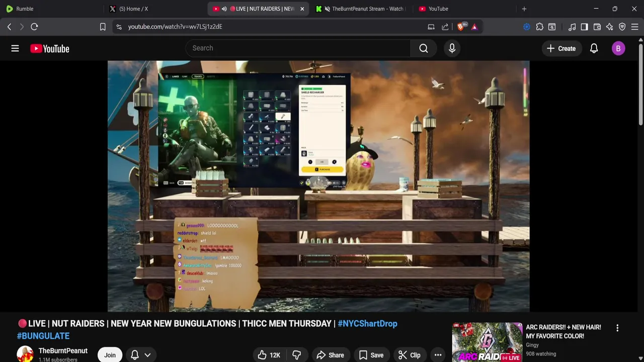Mute audio icon on LIVE NUT RAIDERS tab
The width and height of the screenshot is (644, 362).
tap(224, 9)
